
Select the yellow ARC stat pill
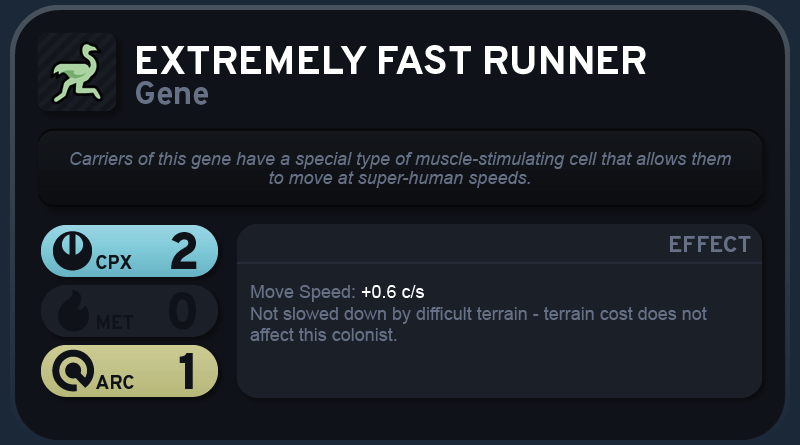[x=130, y=371]
